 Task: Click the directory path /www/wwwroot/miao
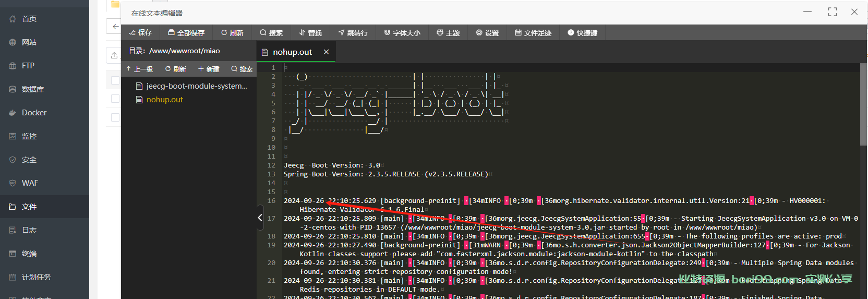click(x=185, y=51)
